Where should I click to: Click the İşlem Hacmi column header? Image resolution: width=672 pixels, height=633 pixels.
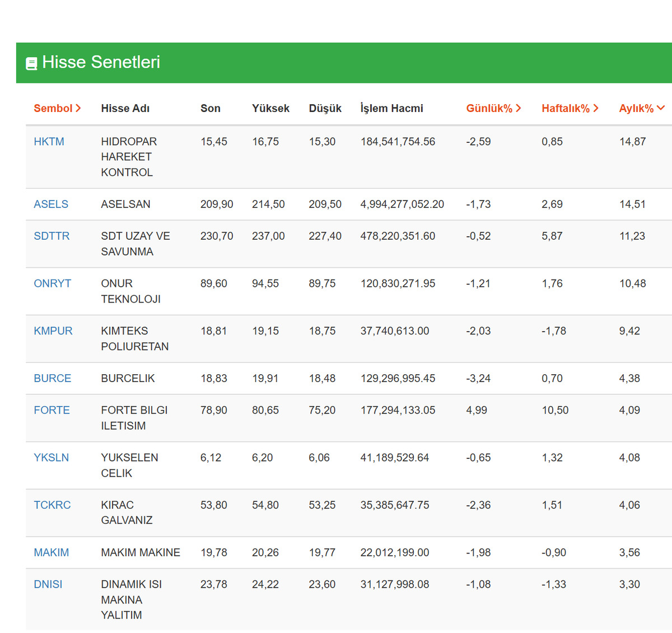pos(391,109)
